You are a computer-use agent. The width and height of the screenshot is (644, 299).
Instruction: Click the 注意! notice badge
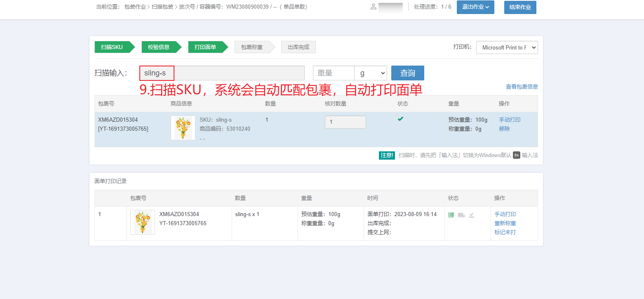click(387, 155)
